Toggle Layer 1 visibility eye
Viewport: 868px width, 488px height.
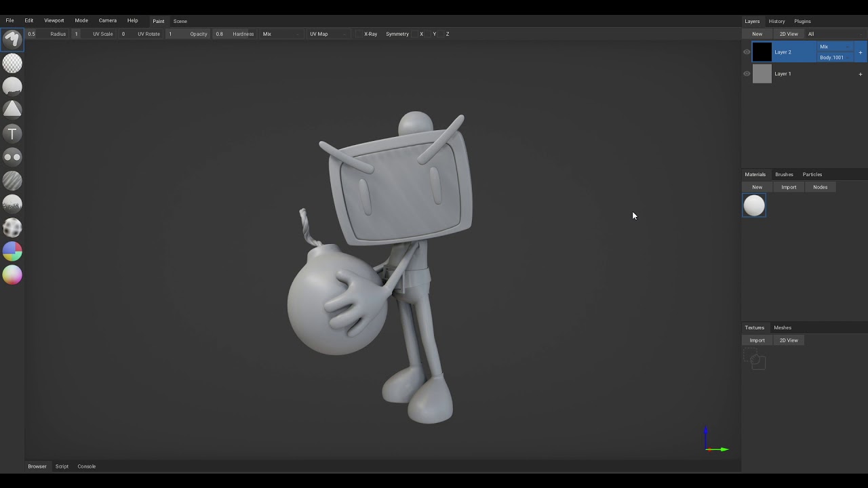tap(747, 74)
